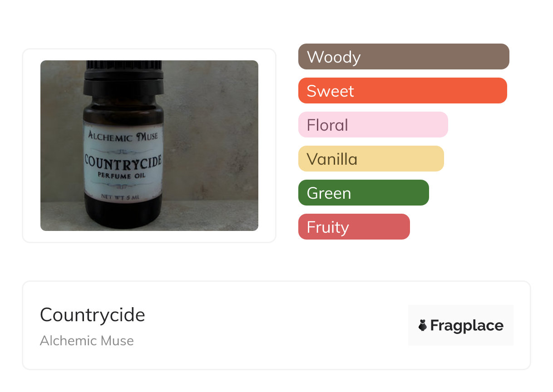Click 'Countrycide' lettering on the bottle label
553x392 pixels.
[x=123, y=162]
